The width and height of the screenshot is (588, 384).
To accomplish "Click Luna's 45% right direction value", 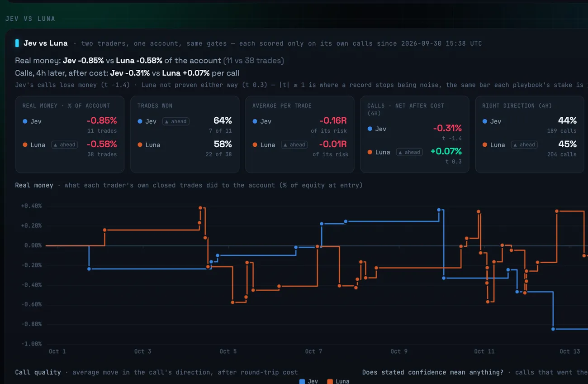I will (x=567, y=144).
